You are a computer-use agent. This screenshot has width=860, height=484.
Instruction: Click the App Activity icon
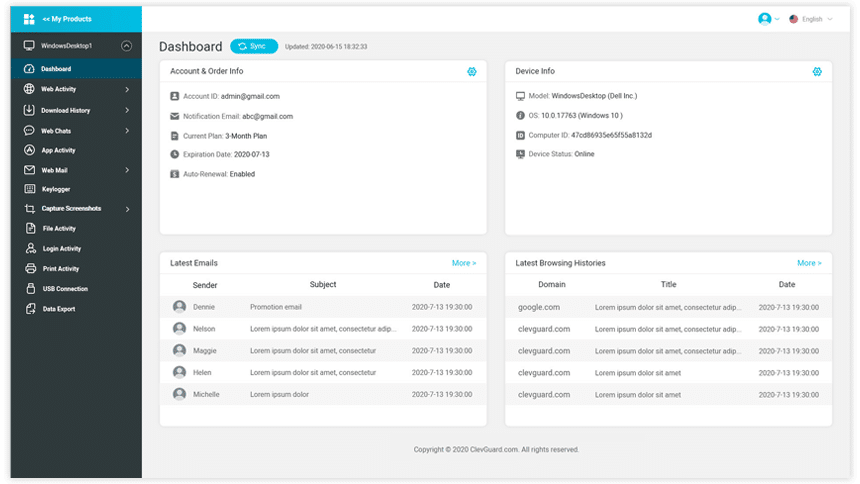point(29,150)
